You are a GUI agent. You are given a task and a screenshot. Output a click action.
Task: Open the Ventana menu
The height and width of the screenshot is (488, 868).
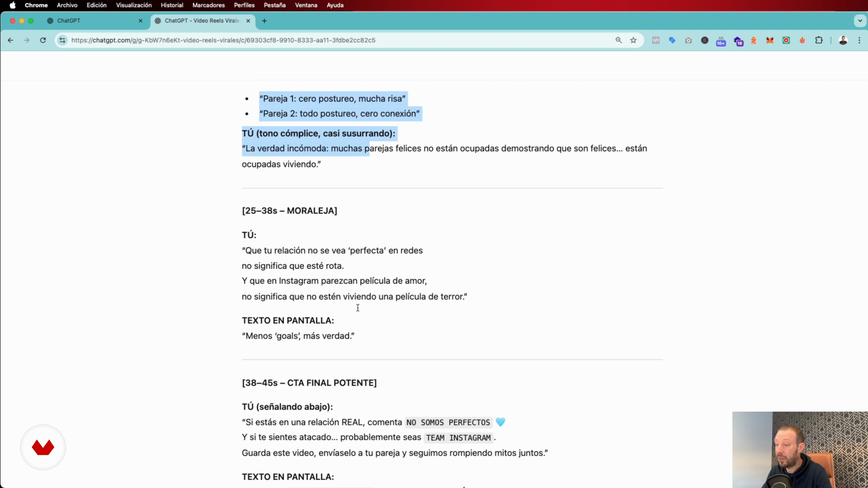(x=306, y=5)
